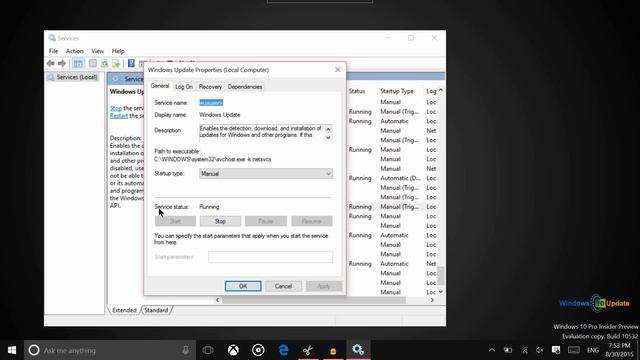Click services list scroll-down arrow
Image resolution: width=640 pixels, height=360 pixels.
pos(441,292)
